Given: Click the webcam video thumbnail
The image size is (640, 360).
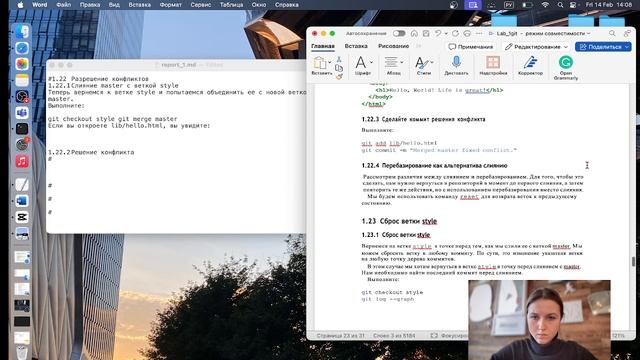Looking at the screenshot, I should coord(539,320).
